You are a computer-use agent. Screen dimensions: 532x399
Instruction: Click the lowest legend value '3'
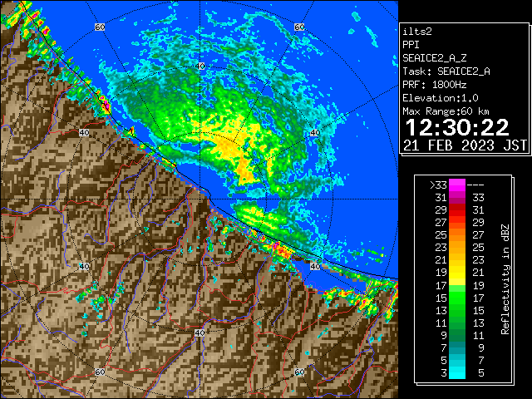444,373
